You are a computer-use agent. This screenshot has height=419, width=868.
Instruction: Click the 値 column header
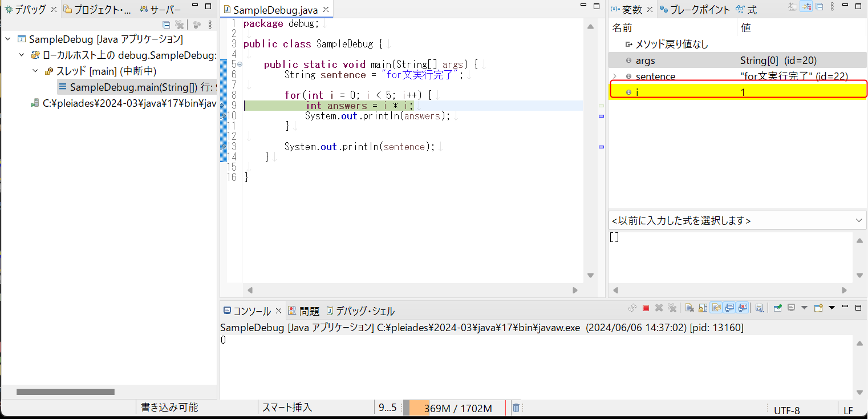802,27
